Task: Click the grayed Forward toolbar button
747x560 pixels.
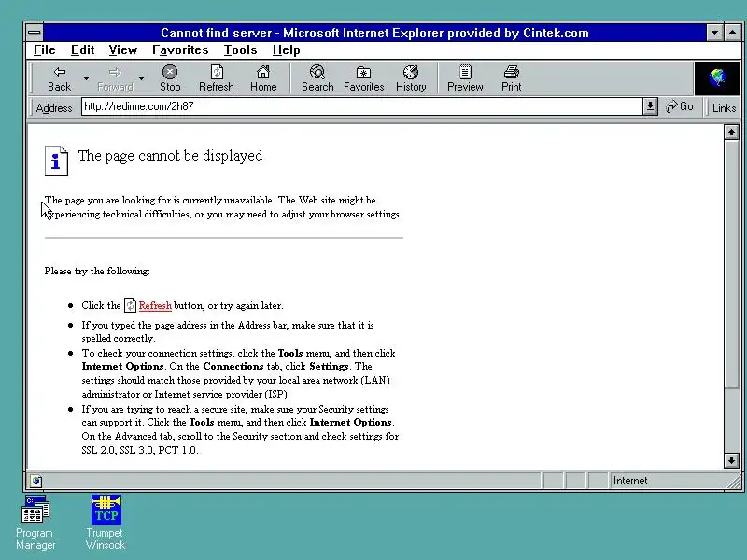Action: coord(115,78)
